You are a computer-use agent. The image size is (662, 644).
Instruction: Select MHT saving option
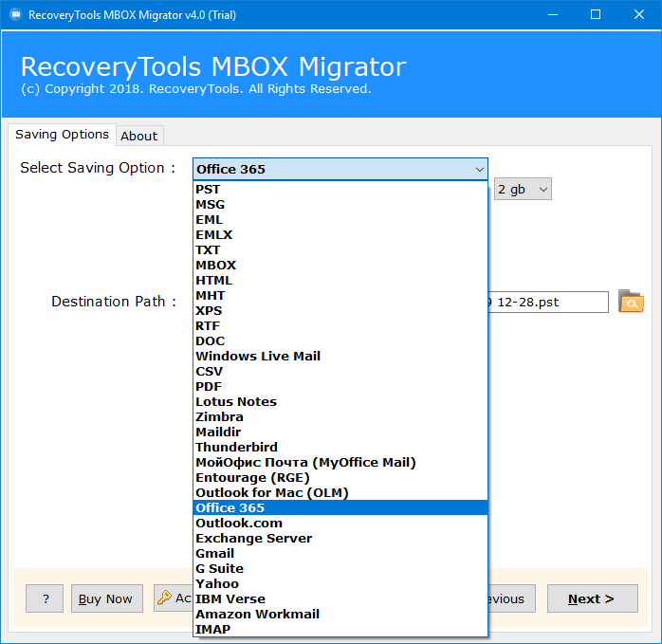coord(340,296)
